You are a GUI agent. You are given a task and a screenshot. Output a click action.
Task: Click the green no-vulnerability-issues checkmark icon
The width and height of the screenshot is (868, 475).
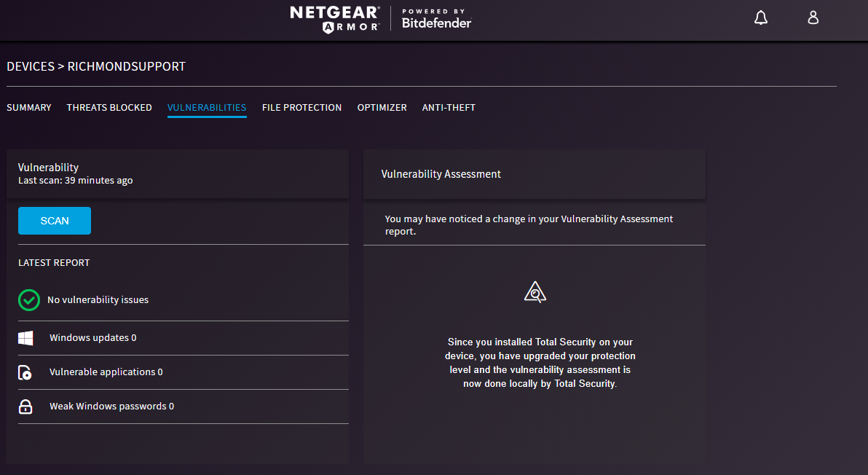(x=28, y=299)
